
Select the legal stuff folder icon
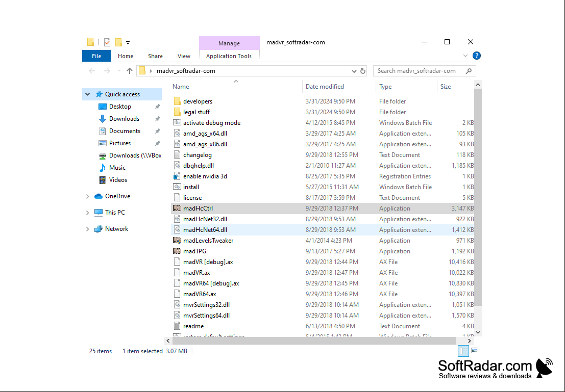click(177, 112)
